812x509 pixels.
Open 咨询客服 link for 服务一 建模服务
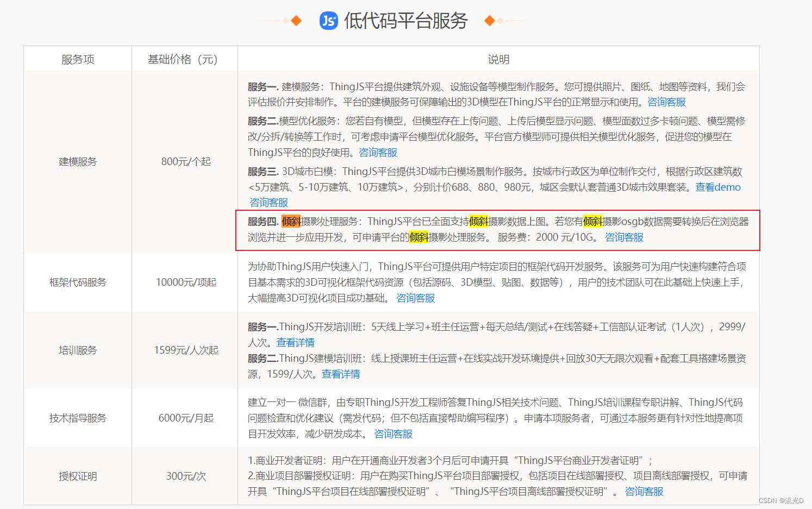[667, 102]
